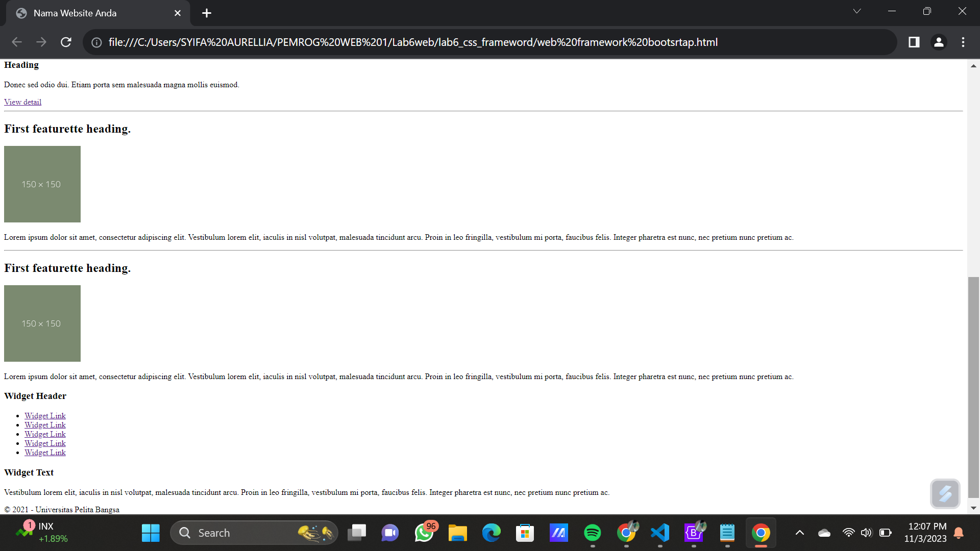Click the chevron next to the window controls

click(857, 11)
